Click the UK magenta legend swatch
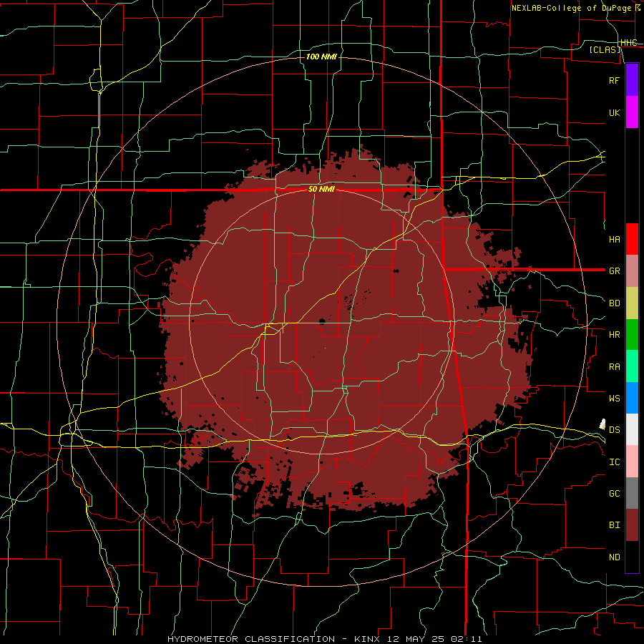The width and height of the screenshot is (644, 644). 632,112
